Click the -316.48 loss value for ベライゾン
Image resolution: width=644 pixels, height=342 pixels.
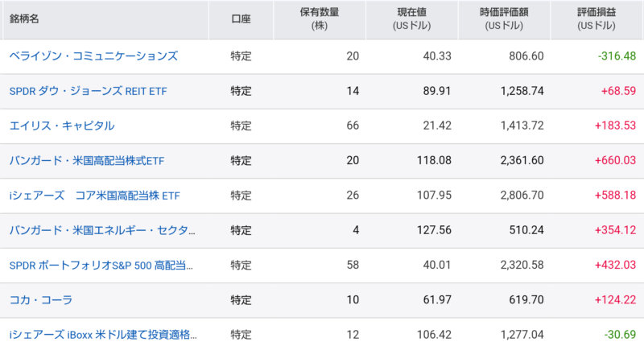617,56
